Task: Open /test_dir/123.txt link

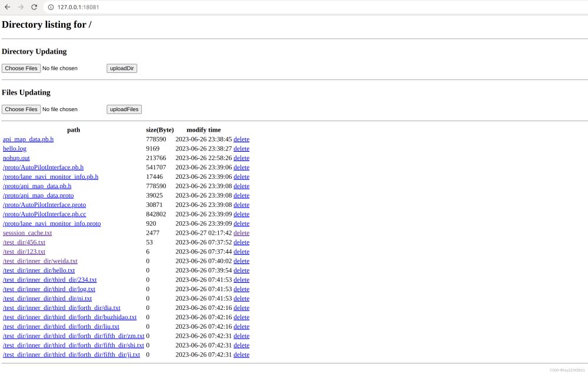Action: pyautogui.click(x=24, y=252)
